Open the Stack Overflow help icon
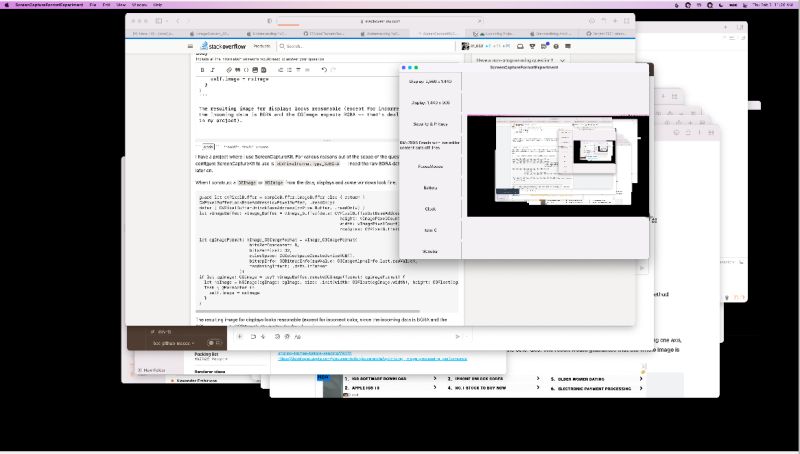 click(556, 46)
